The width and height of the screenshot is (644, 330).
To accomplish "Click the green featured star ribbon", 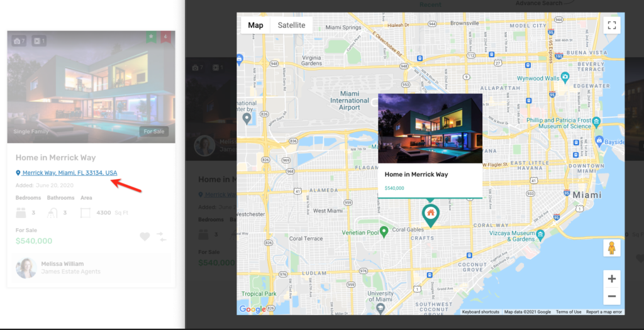I will tap(151, 37).
